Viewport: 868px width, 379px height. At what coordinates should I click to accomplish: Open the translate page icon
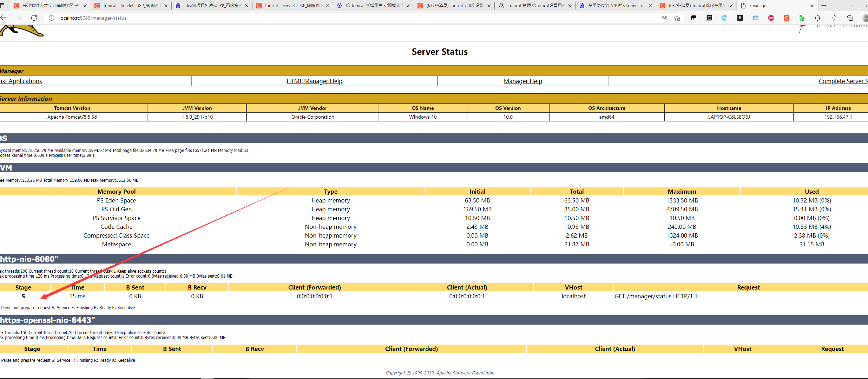click(x=664, y=18)
